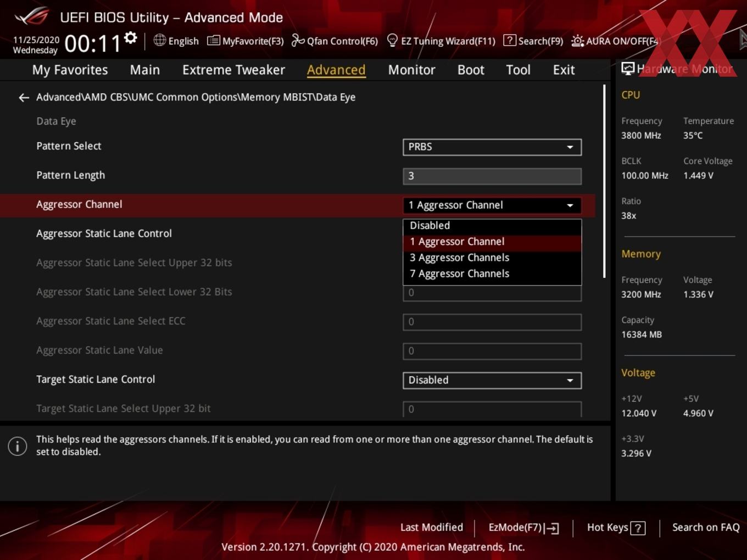This screenshot has height=560, width=747.
Task: Click the Pattern Length value field
Action: [492, 176]
